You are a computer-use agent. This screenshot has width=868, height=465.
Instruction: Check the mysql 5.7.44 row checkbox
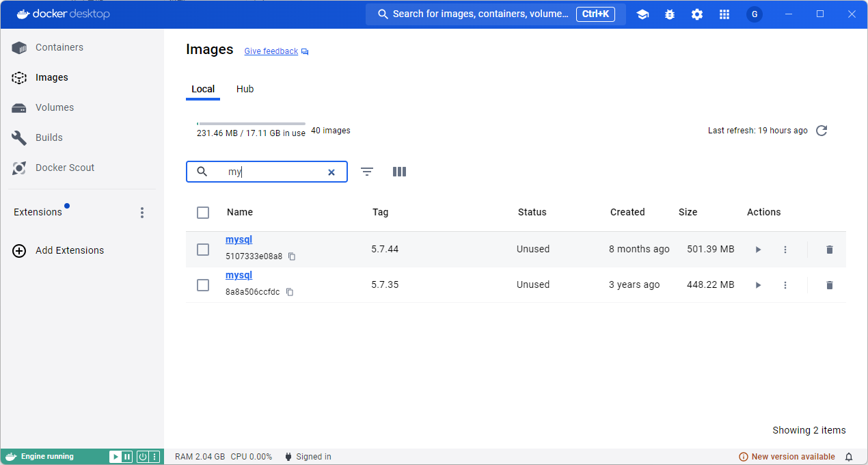(x=203, y=250)
